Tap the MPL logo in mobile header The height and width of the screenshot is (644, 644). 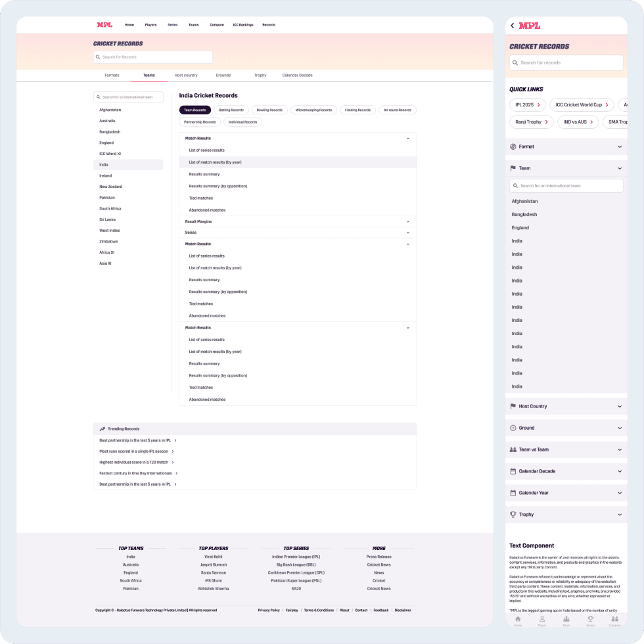530,26
